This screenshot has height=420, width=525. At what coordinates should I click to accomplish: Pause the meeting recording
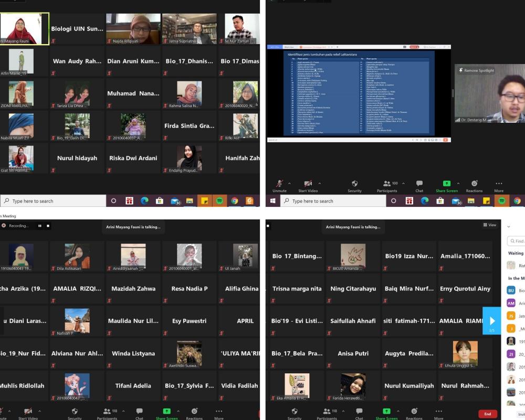39,226
